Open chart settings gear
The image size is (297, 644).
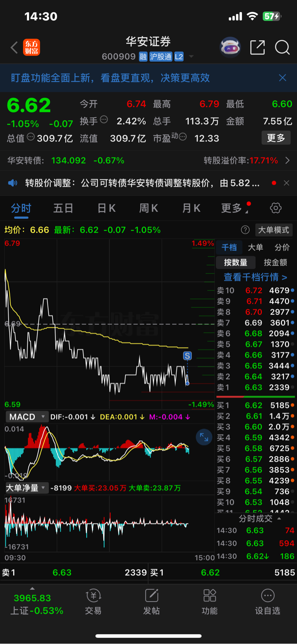pyautogui.click(x=276, y=208)
